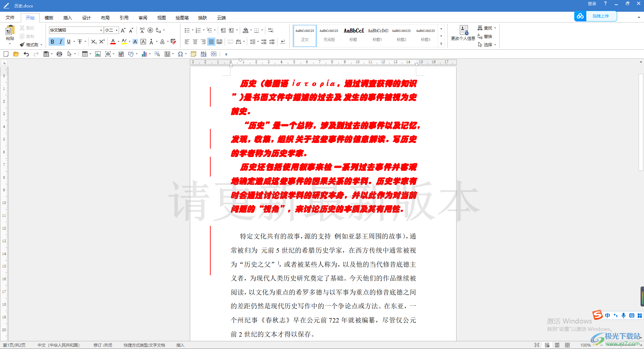Screen dimensions: 644x349
Task: Expand the highlight color dropdown arrow
Action: click(129, 42)
